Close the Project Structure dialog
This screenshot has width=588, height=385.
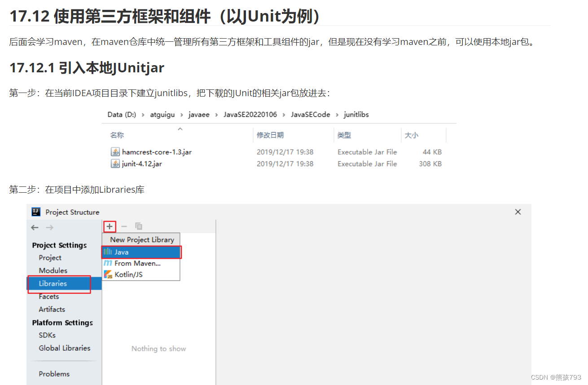coord(518,212)
